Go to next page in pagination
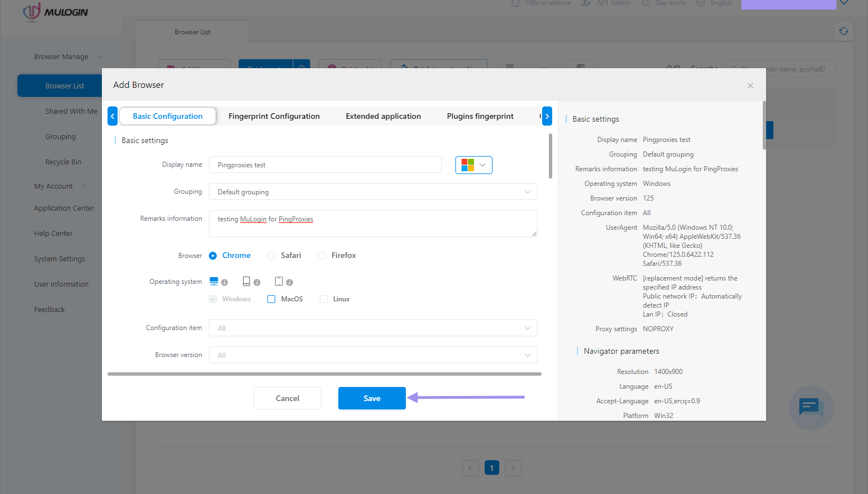The width and height of the screenshot is (868, 494). pos(513,468)
